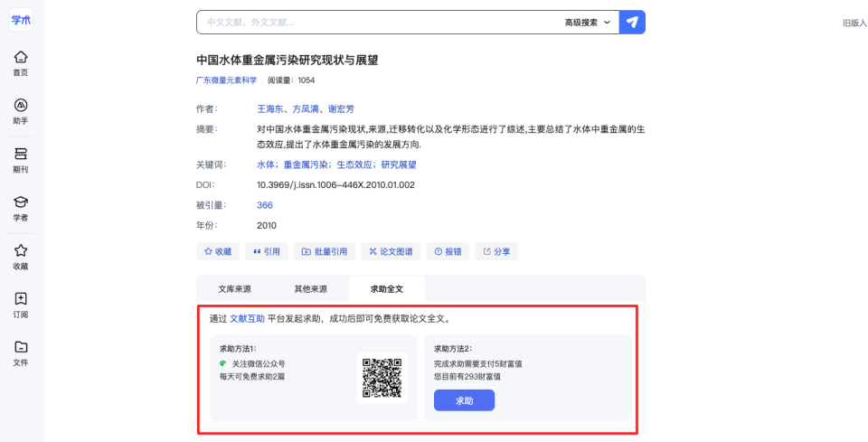Click the WeChat QR code image
868x442 pixels.
382,378
